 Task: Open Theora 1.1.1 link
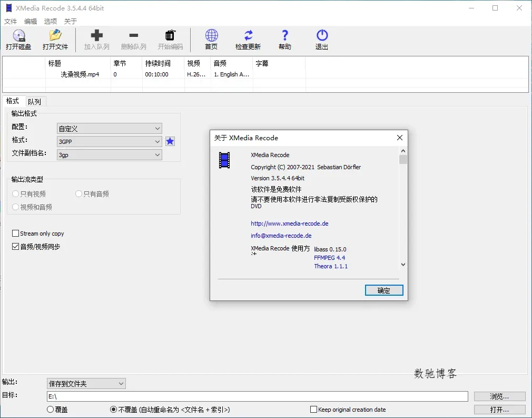coord(331,266)
